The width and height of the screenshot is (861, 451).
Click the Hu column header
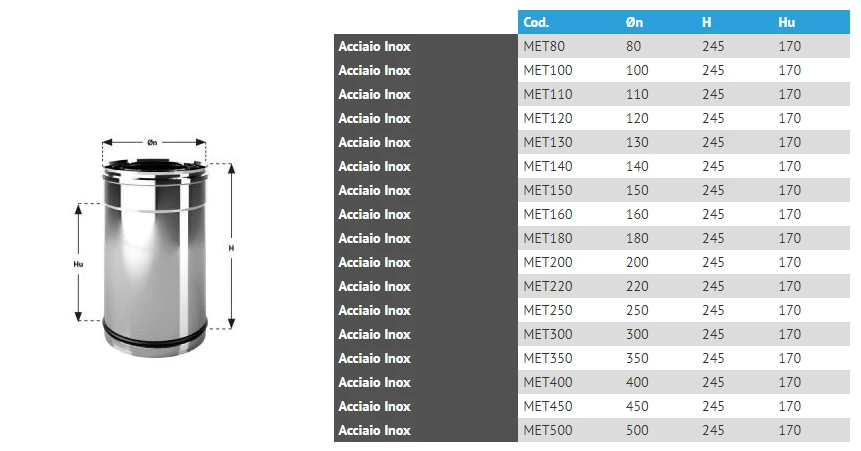coord(786,22)
